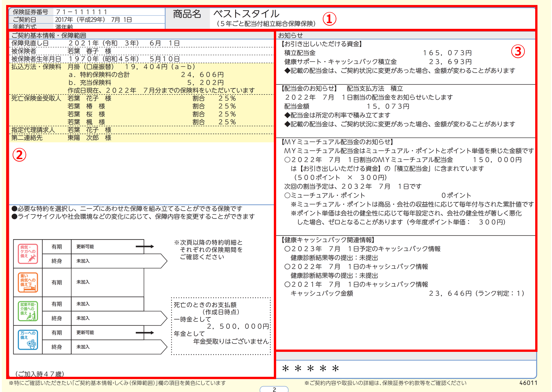Click the page number 2

point(274,389)
